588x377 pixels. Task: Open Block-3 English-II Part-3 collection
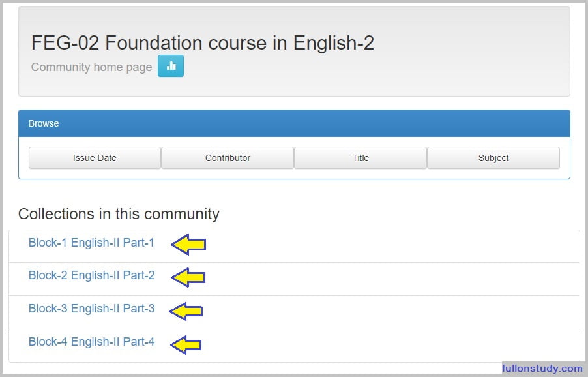(x=91, y=309)
